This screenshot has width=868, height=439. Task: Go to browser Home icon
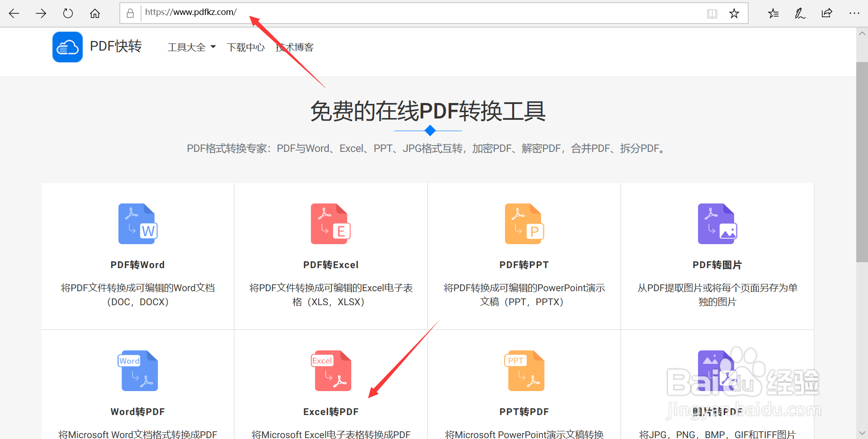[x=95, y=13]
